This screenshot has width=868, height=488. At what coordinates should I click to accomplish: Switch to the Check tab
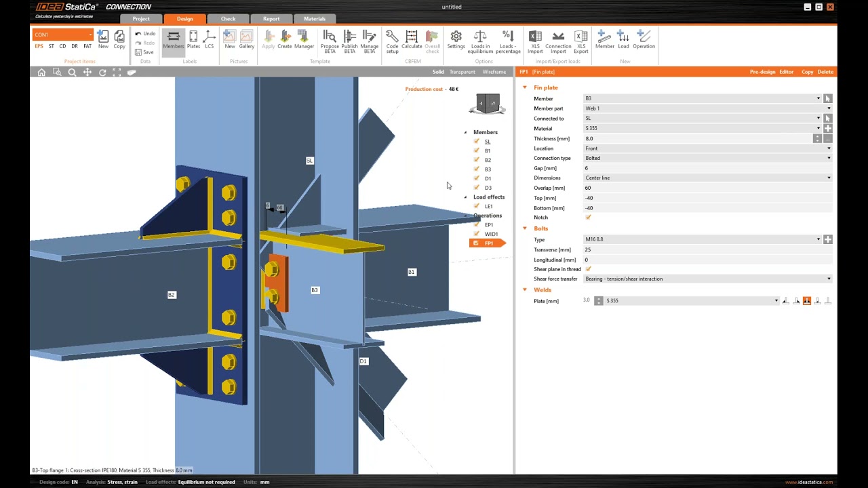[x=228, y=19]
